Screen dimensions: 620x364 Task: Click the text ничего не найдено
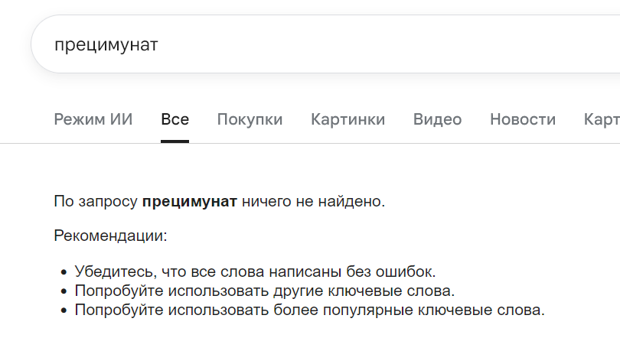tap(313, 202)
